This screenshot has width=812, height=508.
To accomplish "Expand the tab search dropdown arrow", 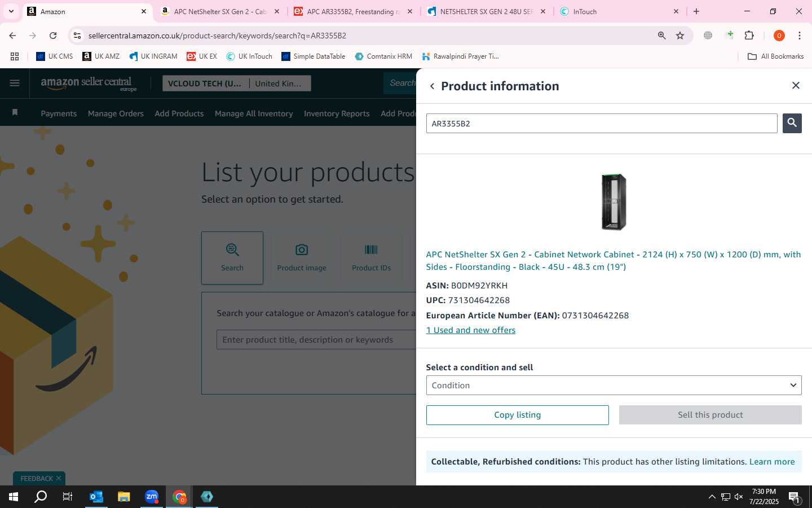I will coord(11,11).
